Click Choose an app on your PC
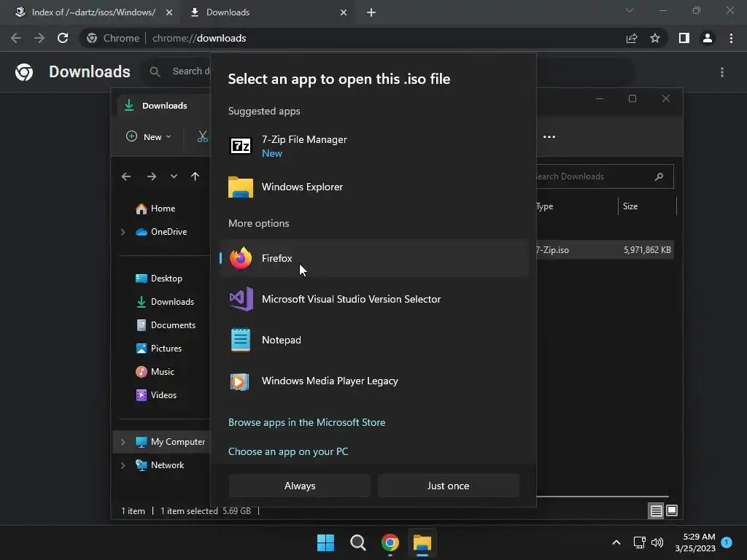 (288, 451)
